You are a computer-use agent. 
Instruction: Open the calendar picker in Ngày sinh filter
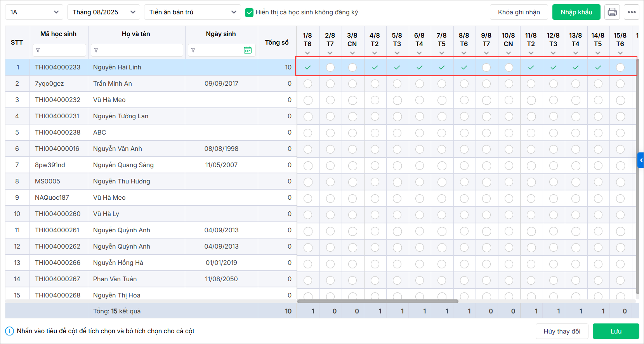point(248,50)
